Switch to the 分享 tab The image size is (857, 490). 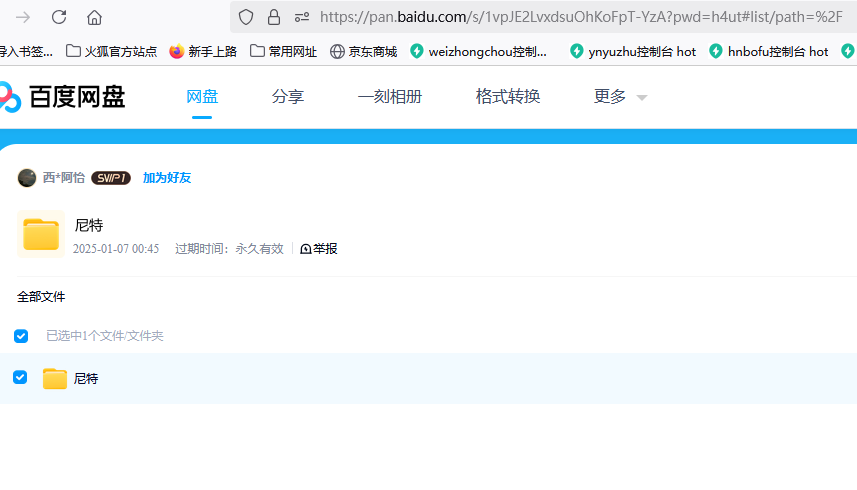(288, 97)
